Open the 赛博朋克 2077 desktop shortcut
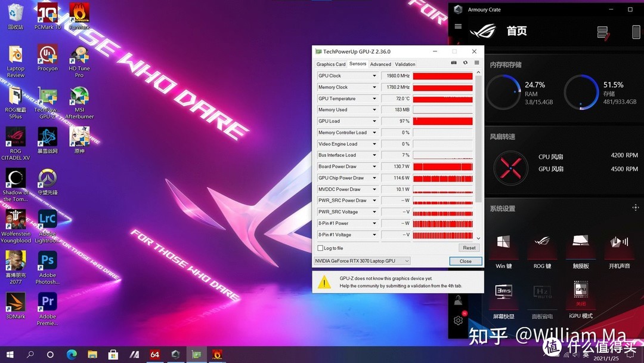This screenshot has width=644, height=363. pos(16,268)
